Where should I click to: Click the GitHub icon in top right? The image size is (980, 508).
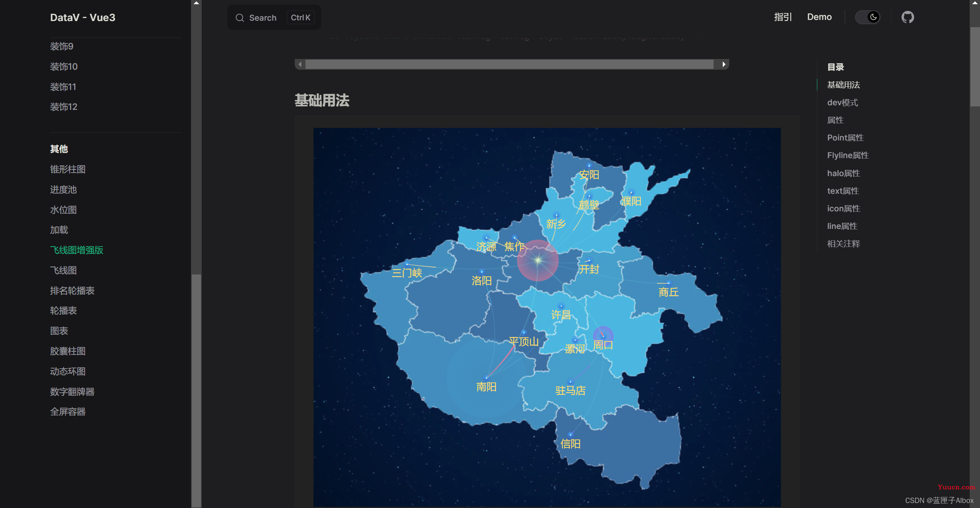coord(907,17)
